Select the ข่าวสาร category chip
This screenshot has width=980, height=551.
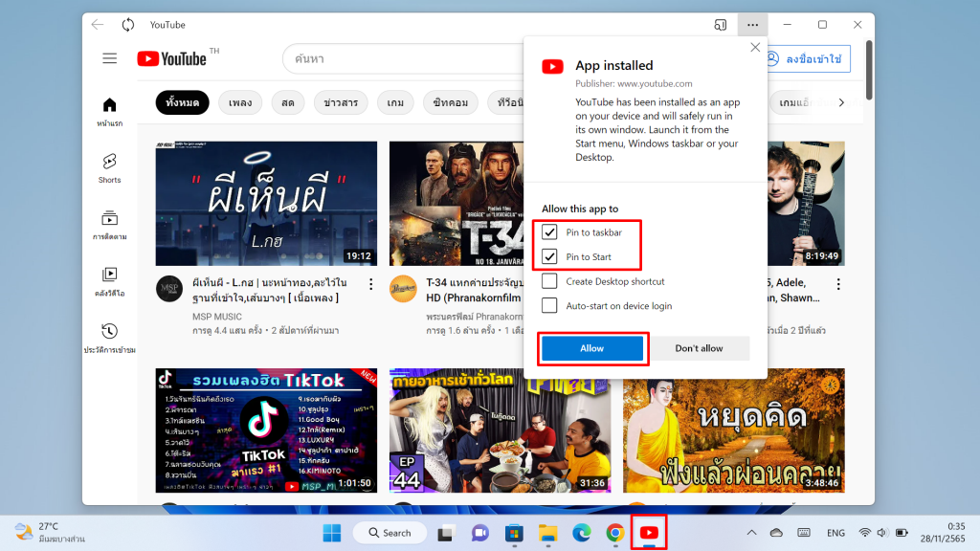coord(341,102)
